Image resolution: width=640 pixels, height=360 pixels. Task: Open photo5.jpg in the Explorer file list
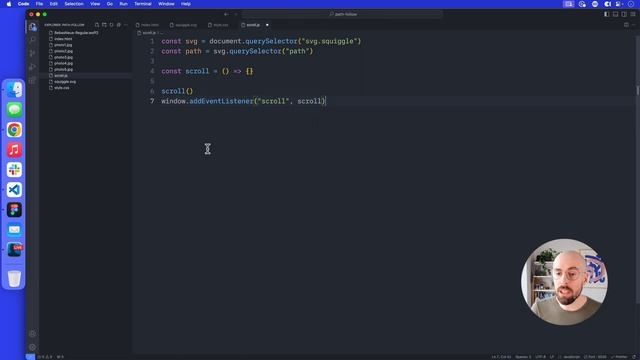click(x=64, y=69)
